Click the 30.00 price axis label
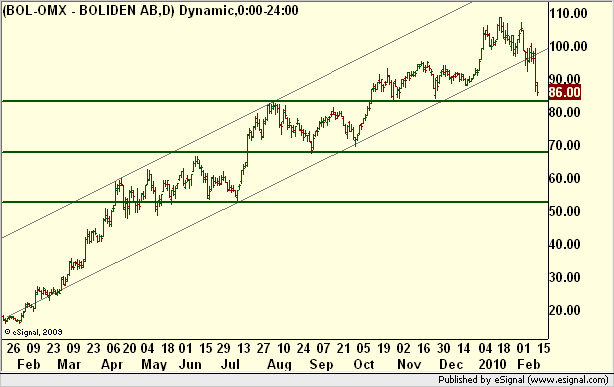 [564, 277]
